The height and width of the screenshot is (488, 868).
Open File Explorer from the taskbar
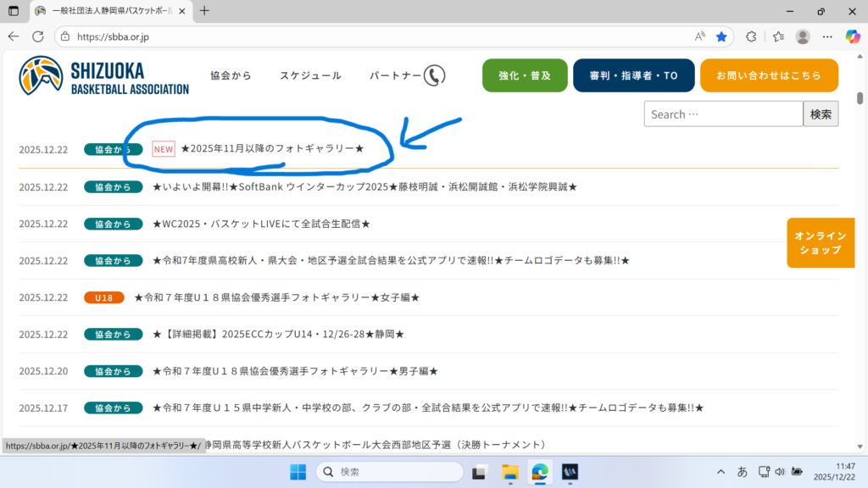(x=509, y=471)
